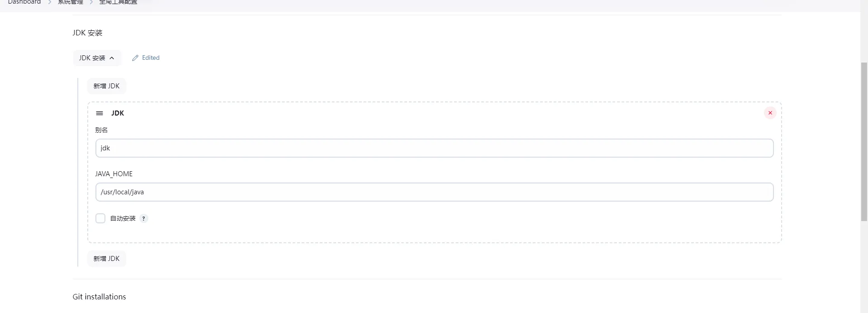Click the JDK 安装 section heading text
The width and height of the screenshot is (868, 313).
87,33
